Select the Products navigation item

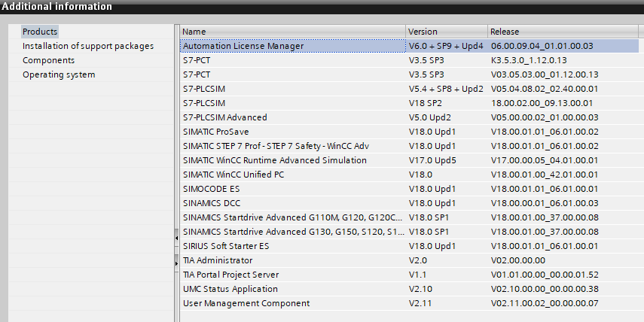tap(40, 32)
